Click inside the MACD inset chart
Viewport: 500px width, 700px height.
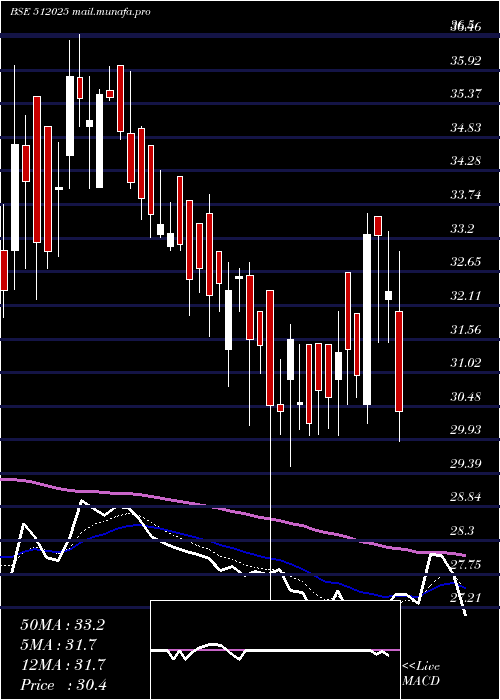[x=275, y=650]
